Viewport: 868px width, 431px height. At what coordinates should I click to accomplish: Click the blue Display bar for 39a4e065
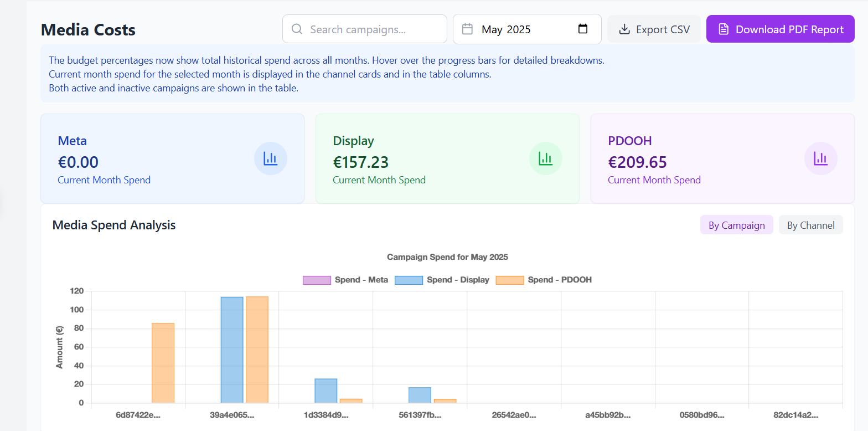coord(232,350)
